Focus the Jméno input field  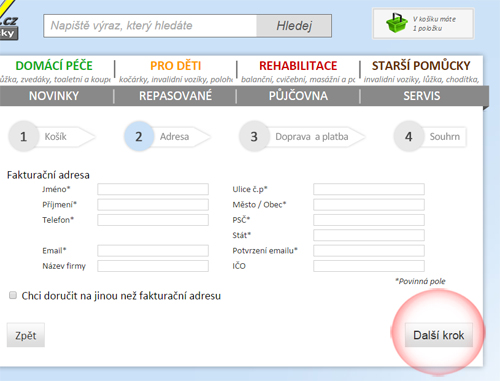153,189
